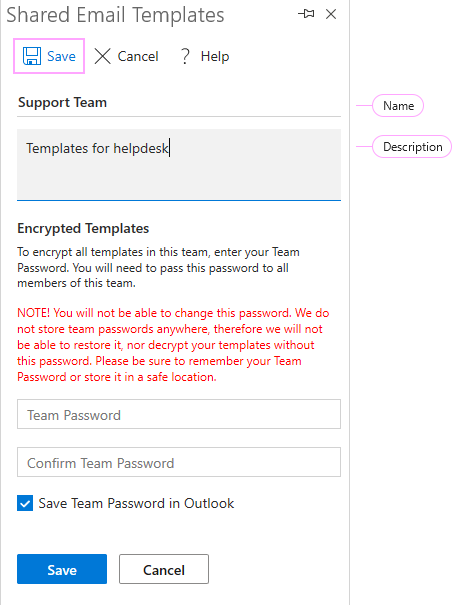The image size is (453, 605).
Task: Close the Shared Email Templates pane
Action: click(331, 14)
